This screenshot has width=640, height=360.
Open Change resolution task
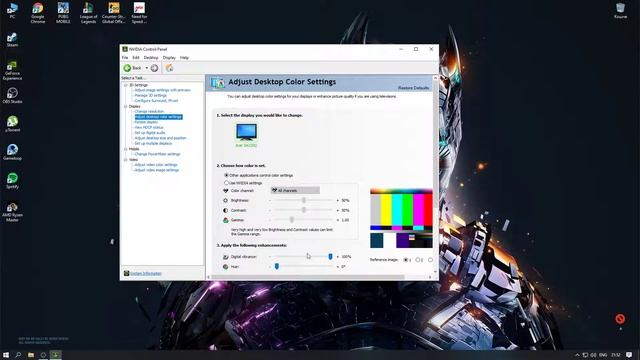click(149, 111)
